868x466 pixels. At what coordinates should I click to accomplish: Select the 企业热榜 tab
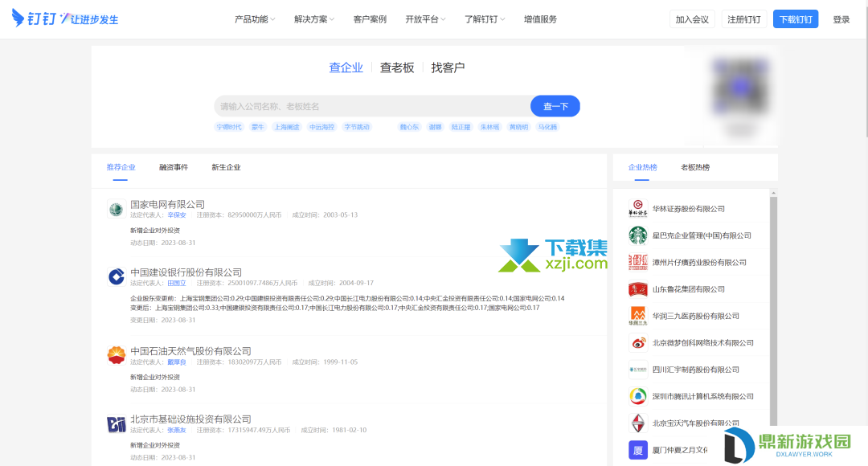(x=642, y=167)
